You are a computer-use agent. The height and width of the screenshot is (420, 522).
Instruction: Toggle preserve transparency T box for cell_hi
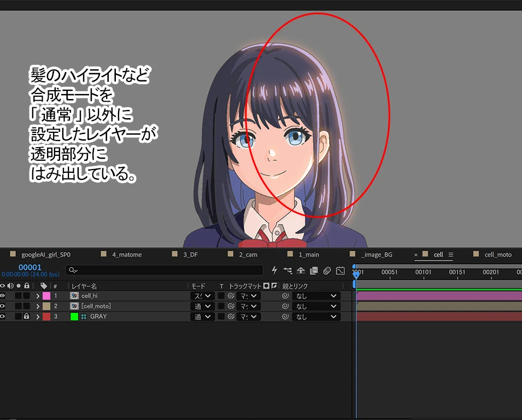(x=221, y=296)
